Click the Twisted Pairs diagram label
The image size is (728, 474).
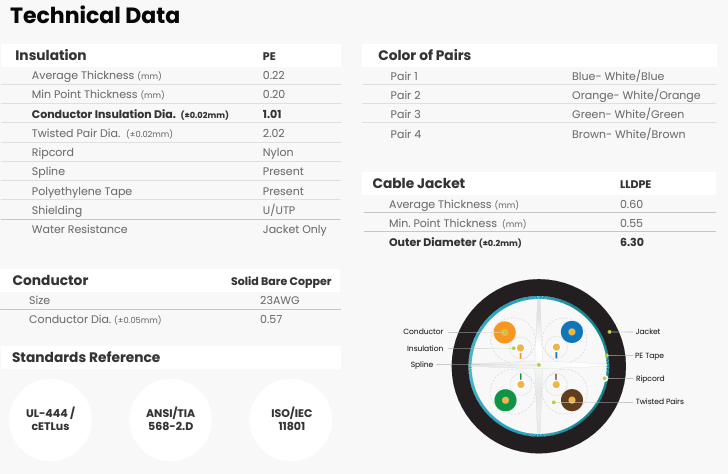660,401
